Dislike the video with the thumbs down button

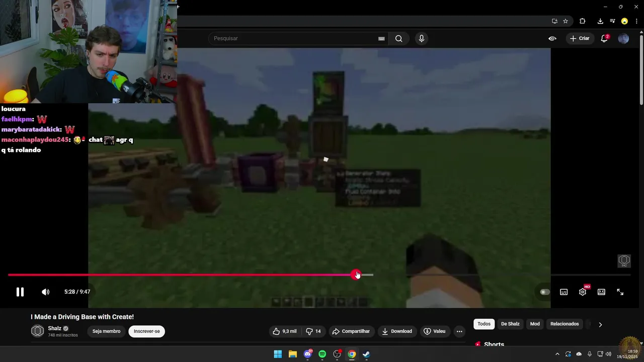click(313, 331)
